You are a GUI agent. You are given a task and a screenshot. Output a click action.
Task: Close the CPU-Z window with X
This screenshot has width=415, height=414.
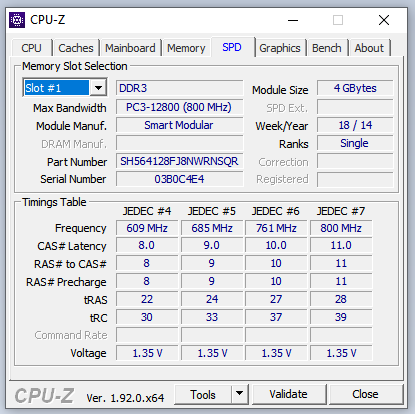click(x=384, y=20)
